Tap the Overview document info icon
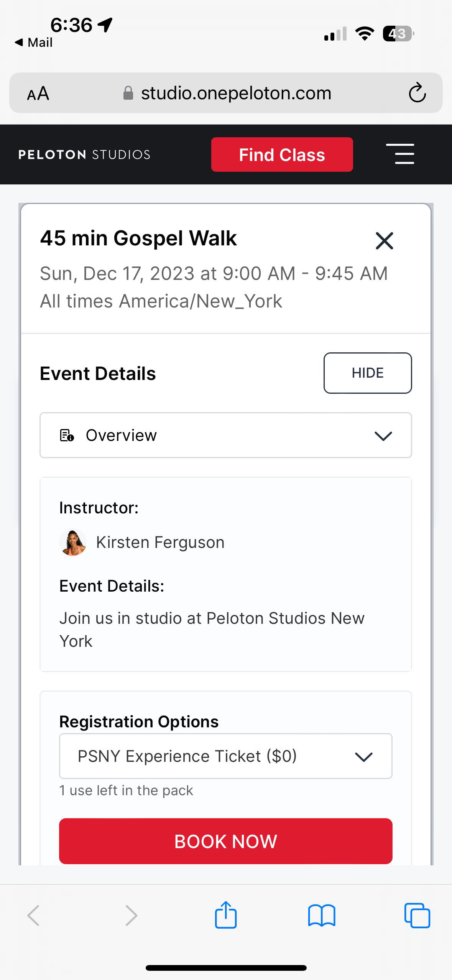 click(x=67, y=436)
